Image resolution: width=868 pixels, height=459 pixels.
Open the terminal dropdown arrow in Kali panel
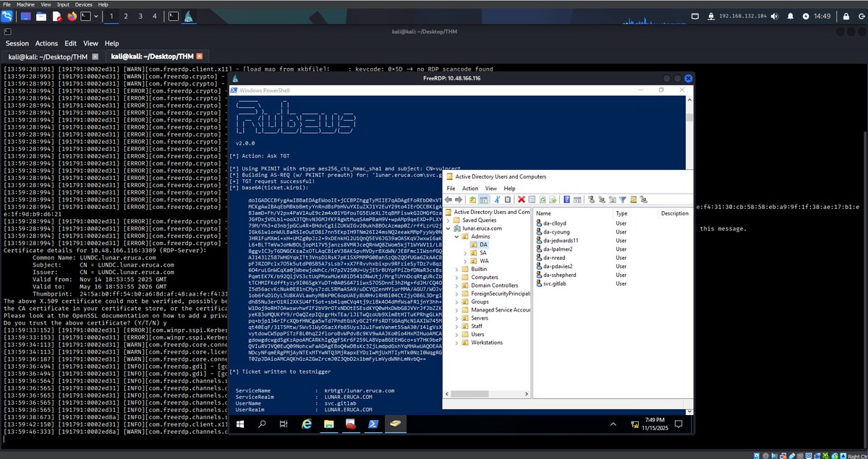(x=96, y=16)
